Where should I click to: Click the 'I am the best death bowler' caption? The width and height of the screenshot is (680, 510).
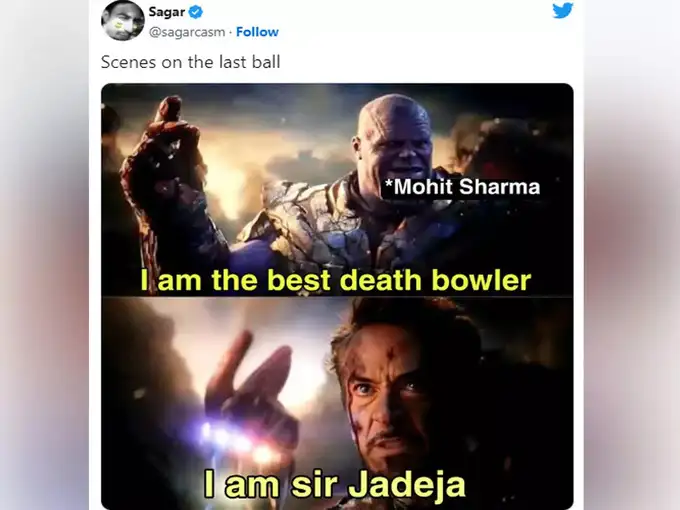pyautogui.click(x=336, y=280)
